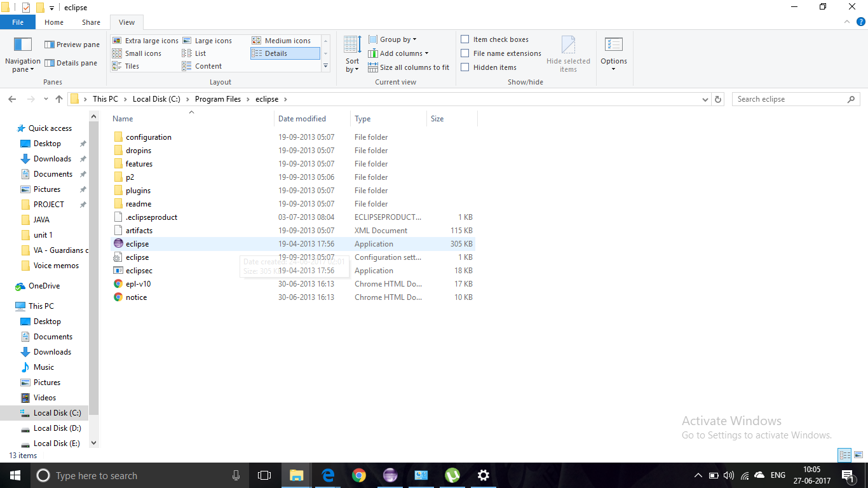The image size is (868, 488).
Task: Switch to the Home ribbon tab
Action: [54, 22]
